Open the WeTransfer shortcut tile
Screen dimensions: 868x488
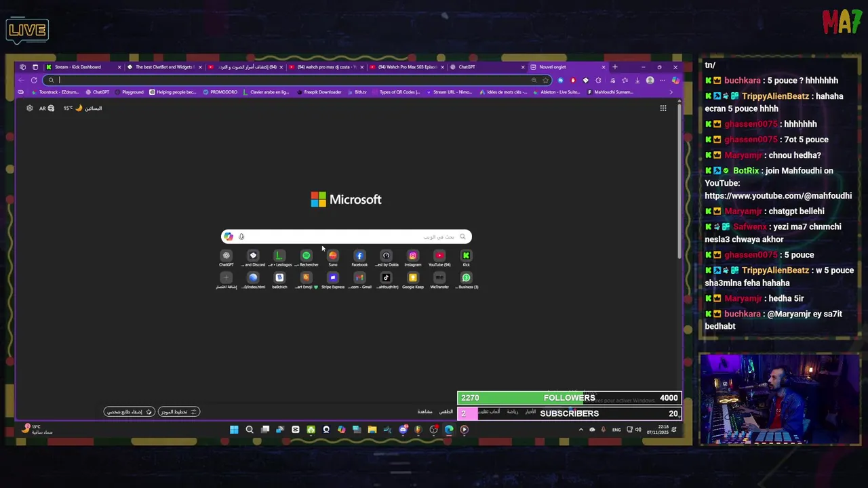(x=439, y=279)
